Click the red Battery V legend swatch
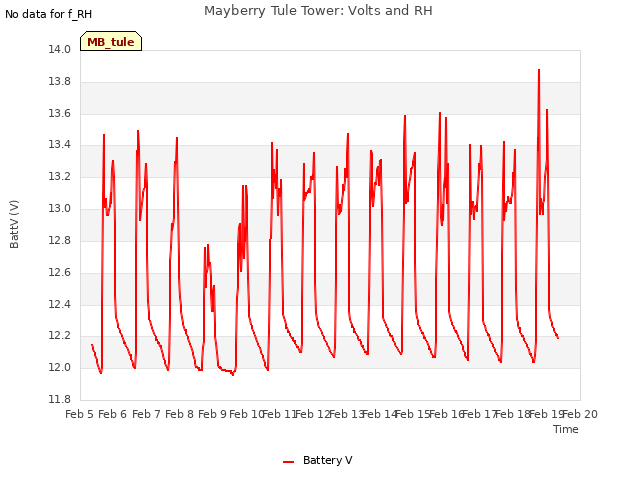This screenshot has height=480, width=640. (289, 462)
